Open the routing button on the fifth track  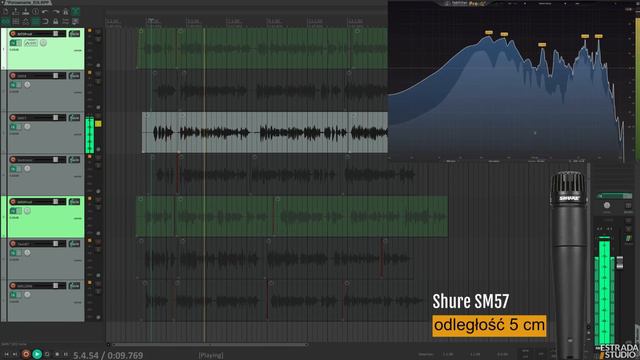[74, 202]
